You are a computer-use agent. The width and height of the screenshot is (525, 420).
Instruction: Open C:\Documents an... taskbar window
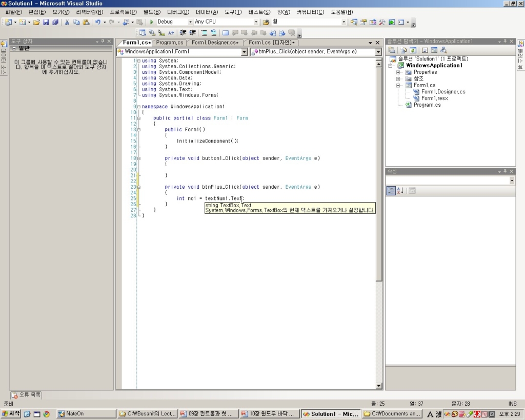click(x=392, y=414)
